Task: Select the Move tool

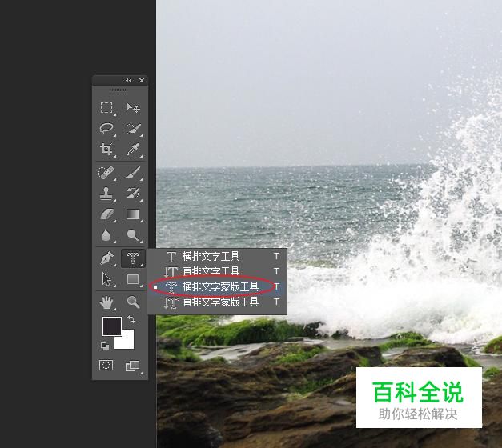Action: [133, 108]
